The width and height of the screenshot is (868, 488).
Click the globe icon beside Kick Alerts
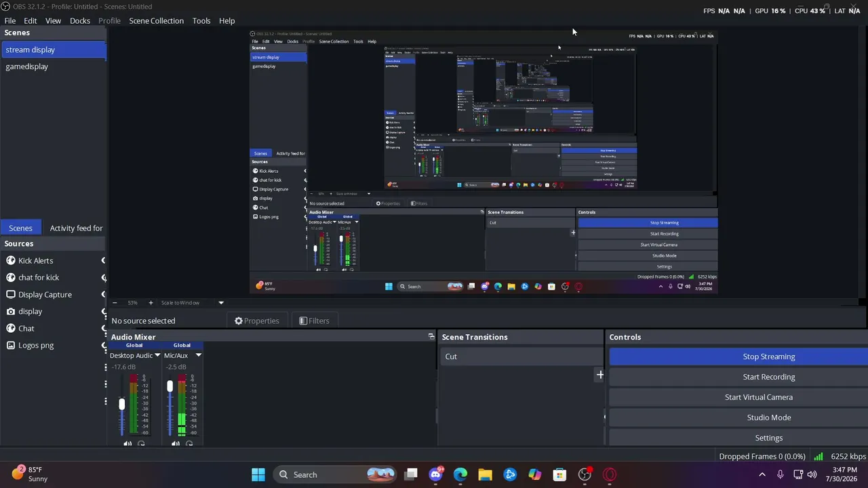[11, 260]
